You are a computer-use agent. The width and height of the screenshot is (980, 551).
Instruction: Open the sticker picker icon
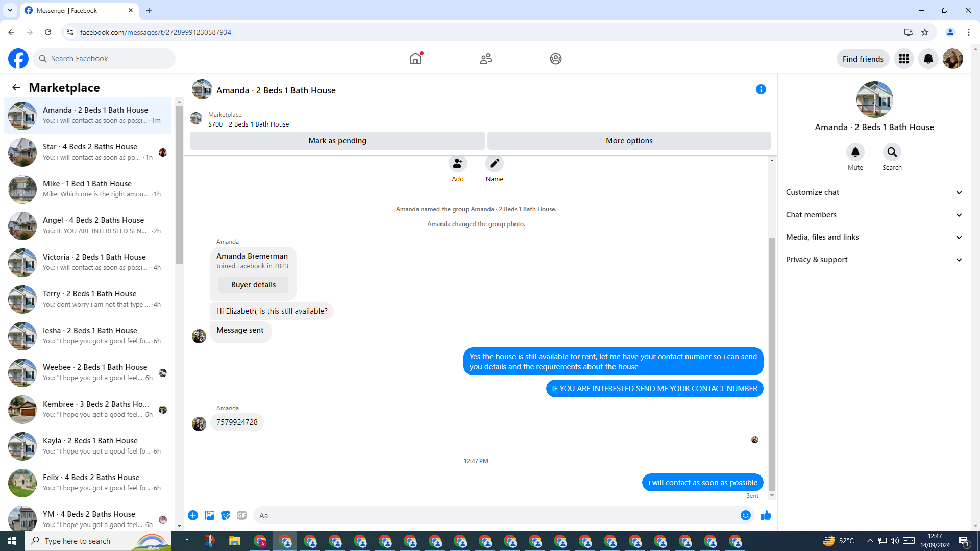(x=226, y=515)
